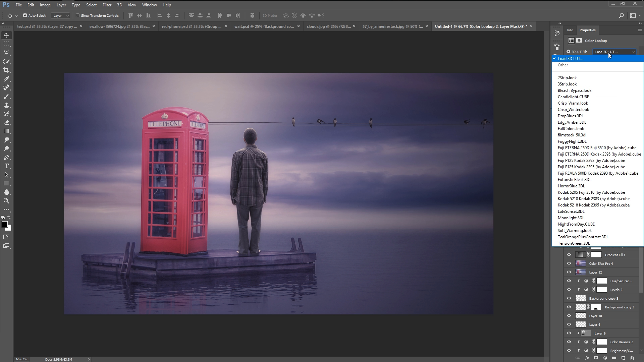The image size is (644, 362).
Task: Select the Path Selection tool
Action: (x=6, y=175)
